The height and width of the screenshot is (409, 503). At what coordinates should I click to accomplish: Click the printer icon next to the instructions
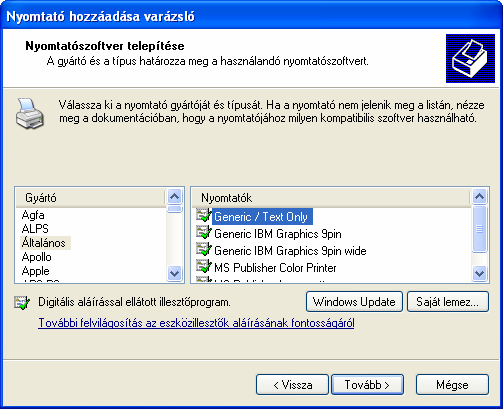29,113
